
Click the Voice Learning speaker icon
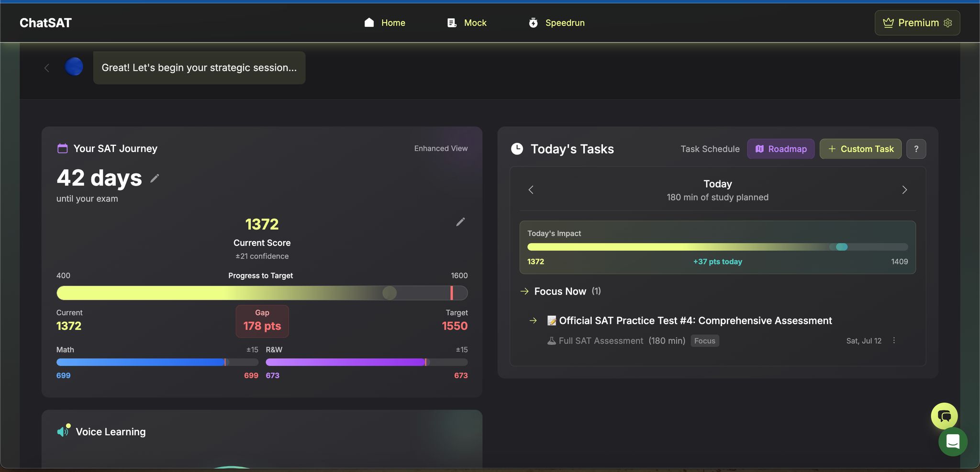click(x=63, y=432)
